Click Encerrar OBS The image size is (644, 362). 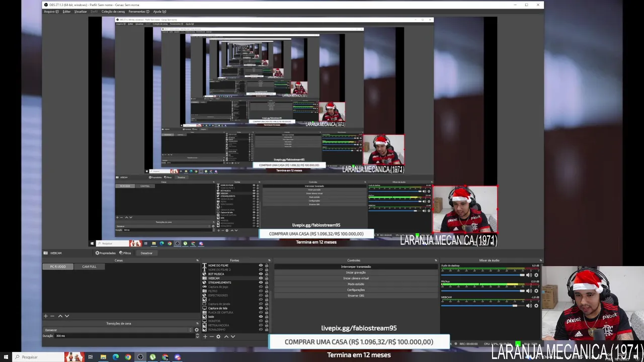click(x=356, y=296)
